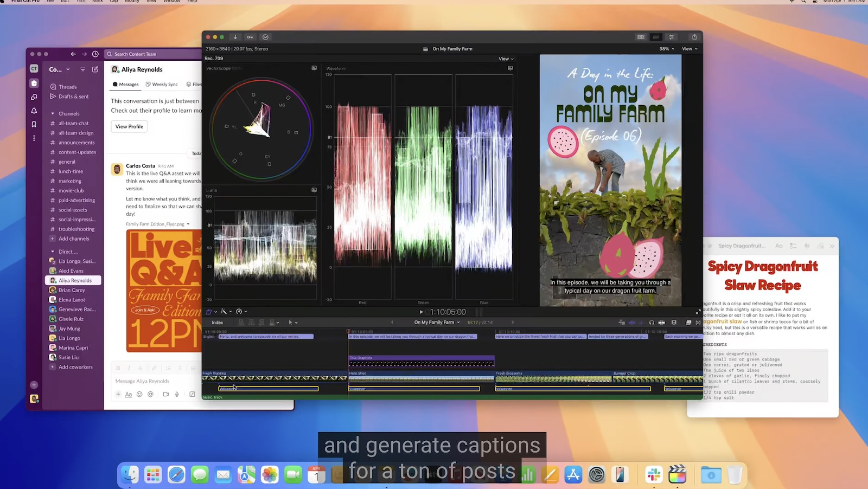Go back in timeline history left chevron
Screen dimensions: 868x489
392,322
